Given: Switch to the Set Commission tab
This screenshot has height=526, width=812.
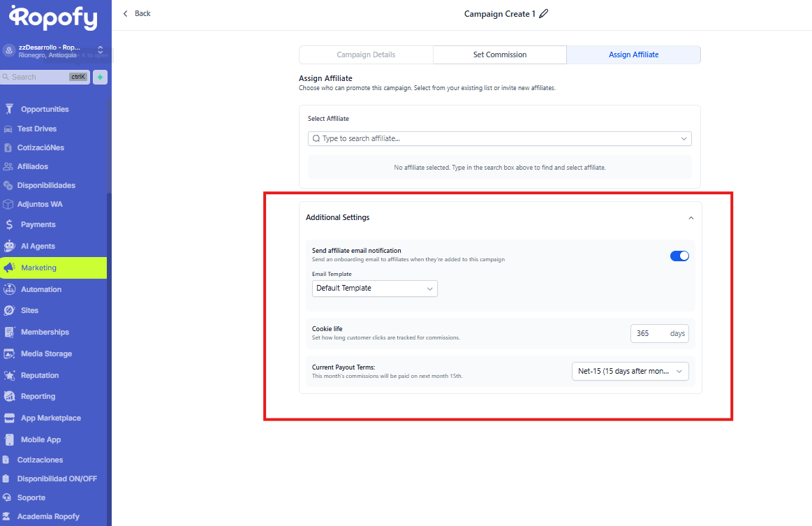Looking at the screenshot, I should (499, 54).
